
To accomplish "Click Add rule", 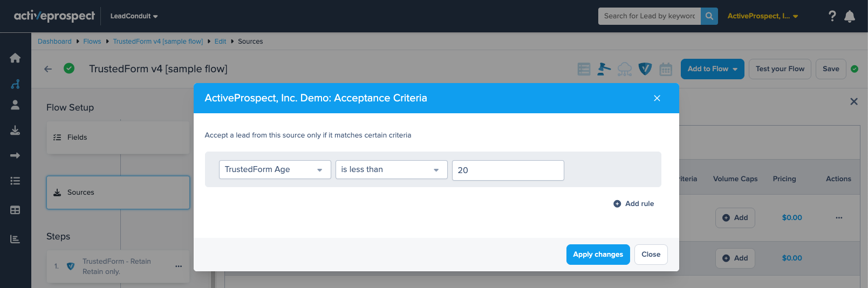I will [634, 204].
